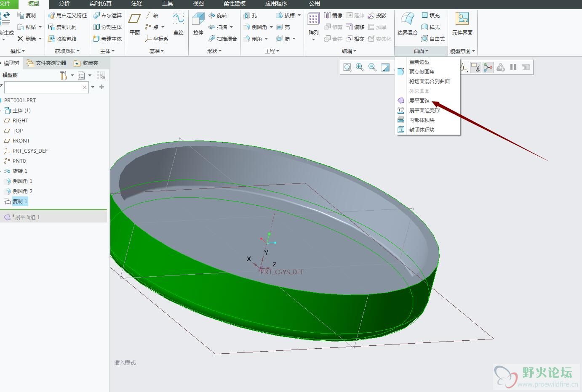The height and width of the screenshot is (392, 582).
Task: Switch to the 柔性建模 (Flexible Modeling) tab
Action: coord(235,3)
